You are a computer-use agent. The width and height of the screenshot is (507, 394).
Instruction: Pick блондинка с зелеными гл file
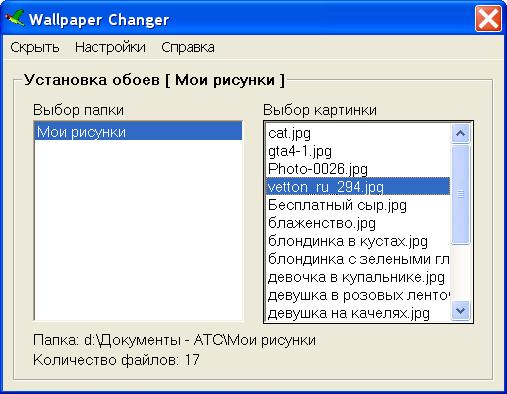[358, 259]
